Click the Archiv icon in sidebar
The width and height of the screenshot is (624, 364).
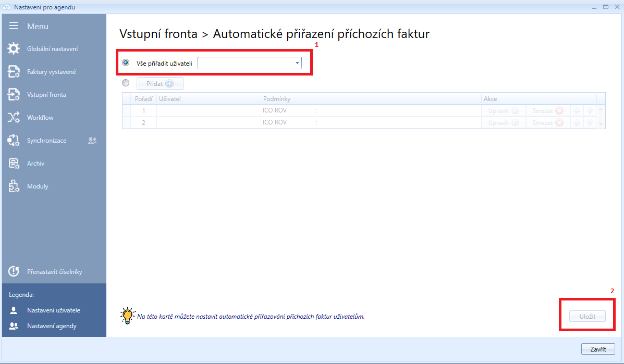click(x=14, y=164)
